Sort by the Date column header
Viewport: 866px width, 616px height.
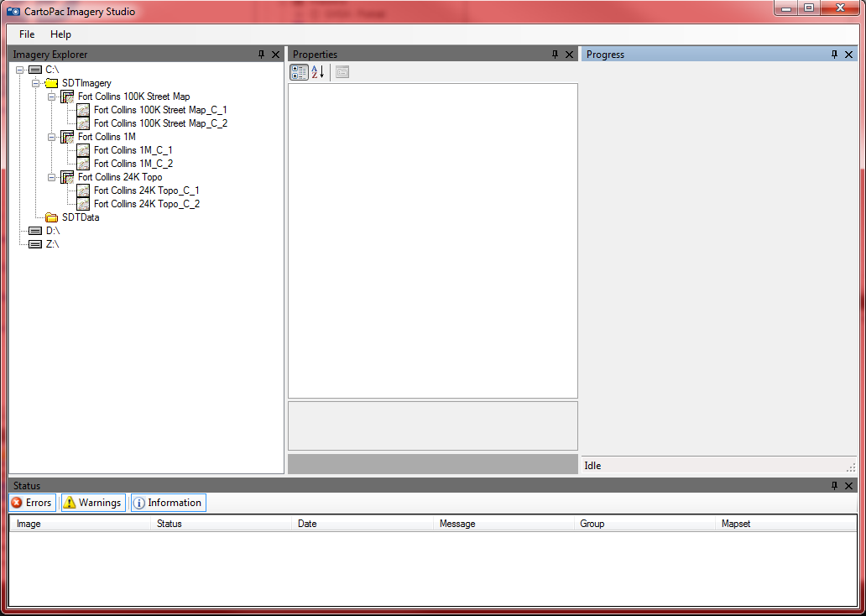(363, 524)
